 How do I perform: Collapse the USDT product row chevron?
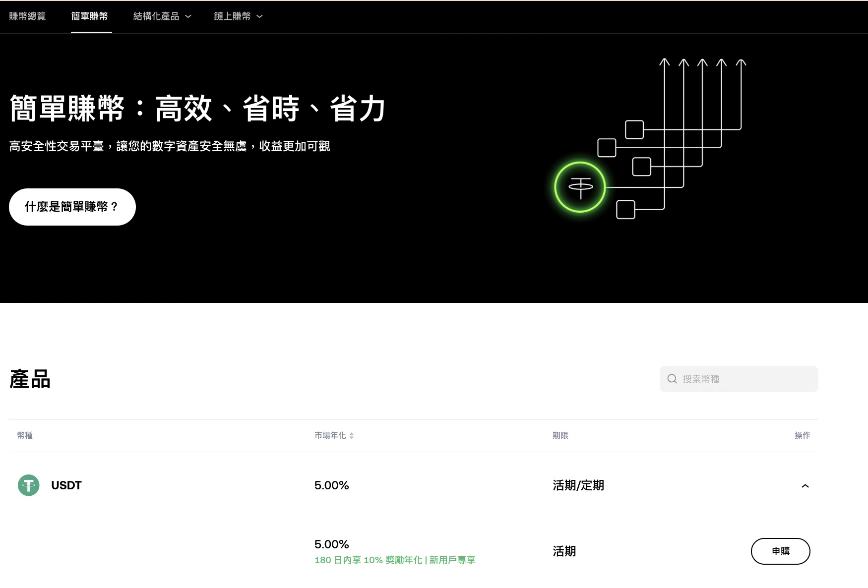(806, 485)
